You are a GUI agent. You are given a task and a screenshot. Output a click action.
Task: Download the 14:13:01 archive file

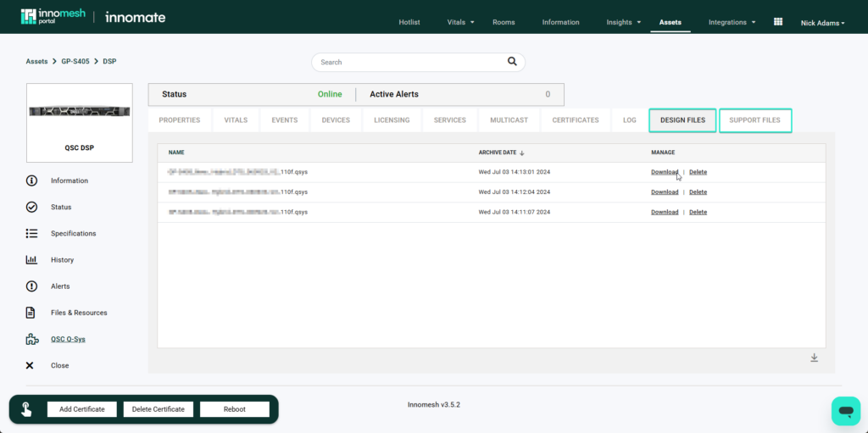665,172
